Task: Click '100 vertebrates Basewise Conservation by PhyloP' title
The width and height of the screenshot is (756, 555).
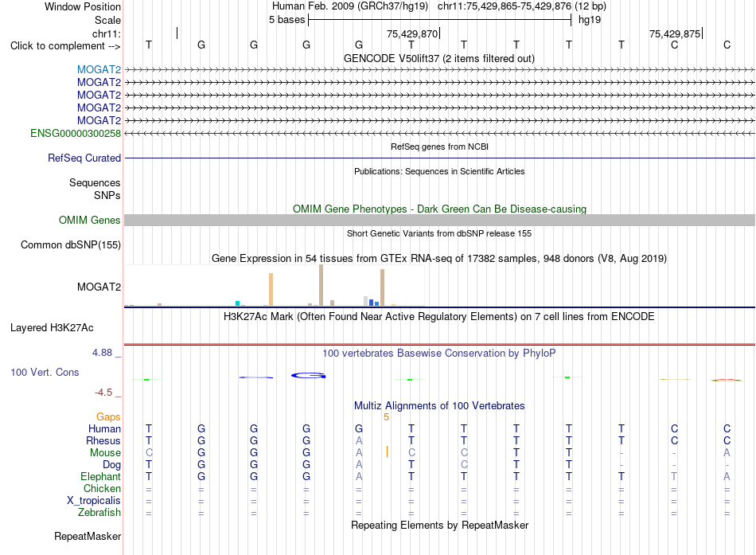Action: (x=439, y=354)
